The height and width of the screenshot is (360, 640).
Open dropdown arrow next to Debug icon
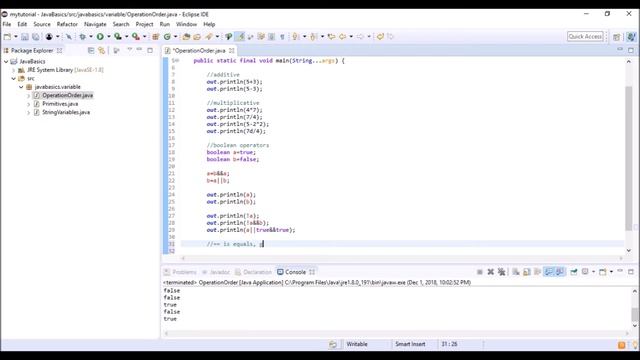(x=91, y=37)
